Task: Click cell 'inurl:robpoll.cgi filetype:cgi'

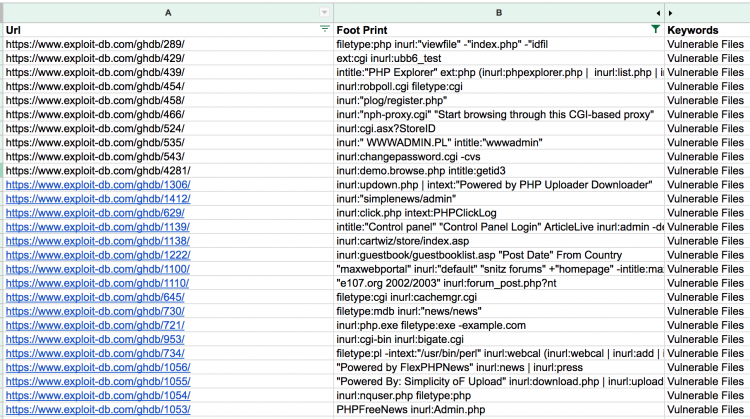Action: click(x=499, y=87)
